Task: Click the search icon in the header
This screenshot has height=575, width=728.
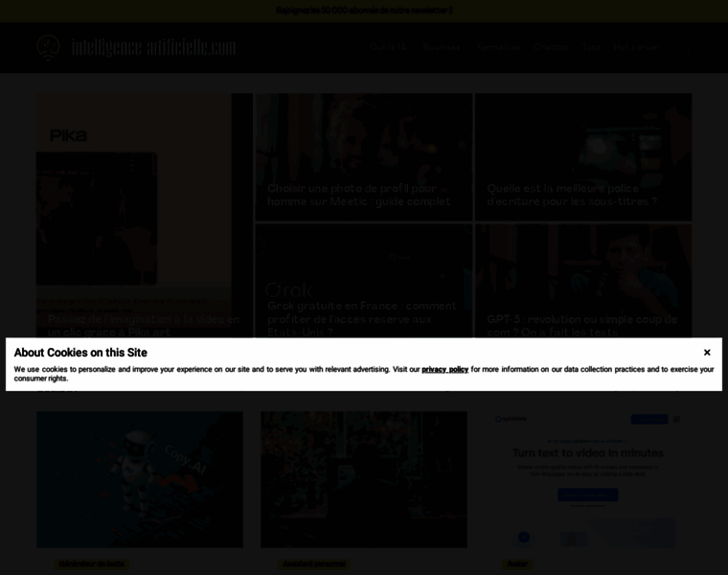Action: pos(687,51)
